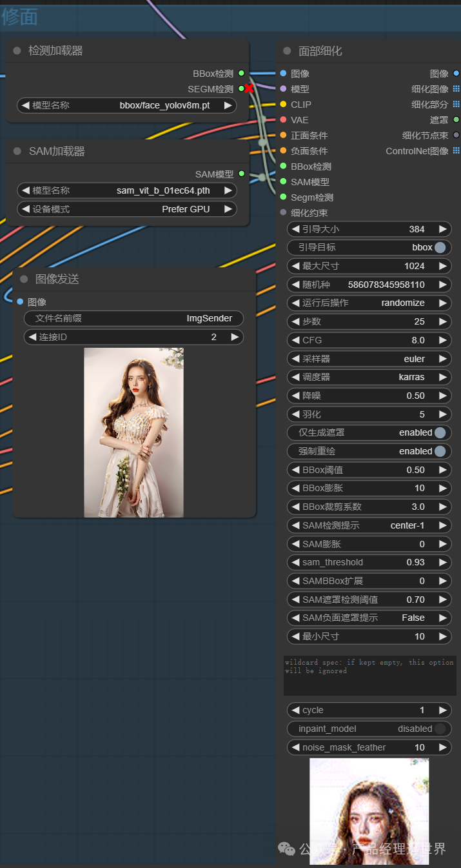Image resolution: width=461 pixels, height=868 pixels.
Task: Collapse the 检测加载器 node using its header dot
Action: 17,51
